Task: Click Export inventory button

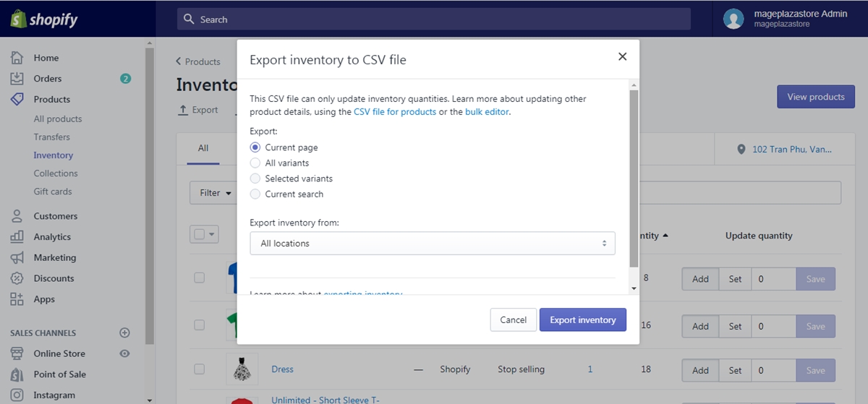Action: tap(583, 320)
